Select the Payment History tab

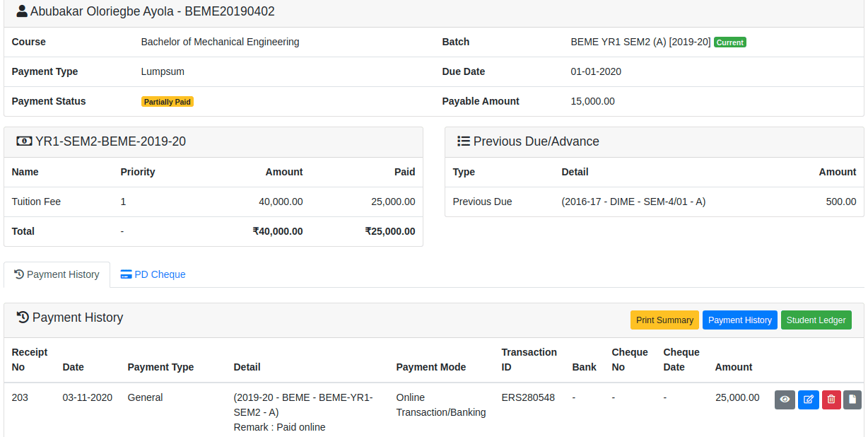coord(57,274)
